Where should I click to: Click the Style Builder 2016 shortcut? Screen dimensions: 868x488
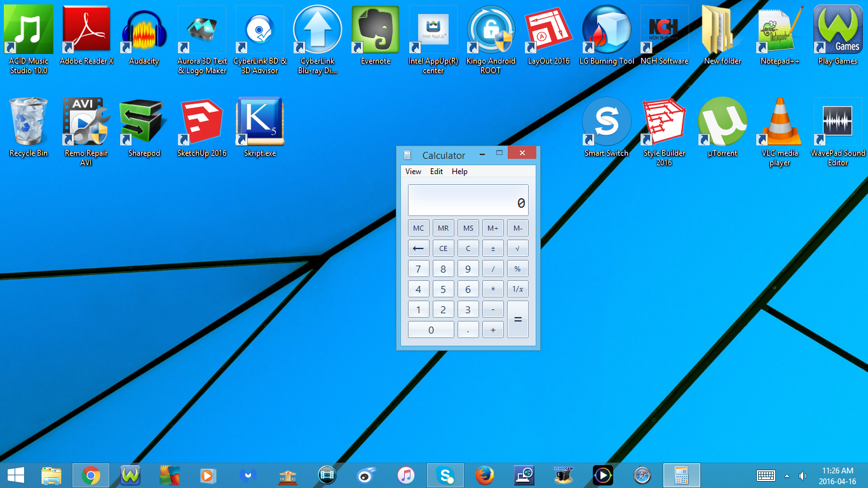(x=665, y=121)
